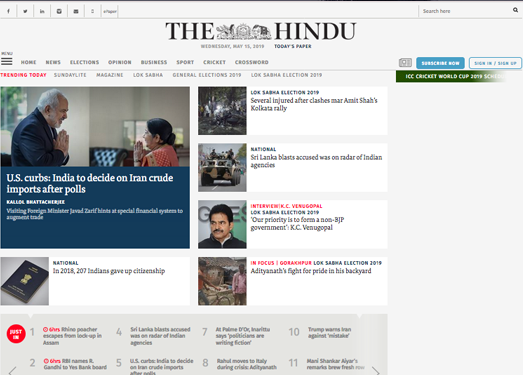Open the Business menu item
The width and height of the screenshot is (523, 375).
(154, 62)
